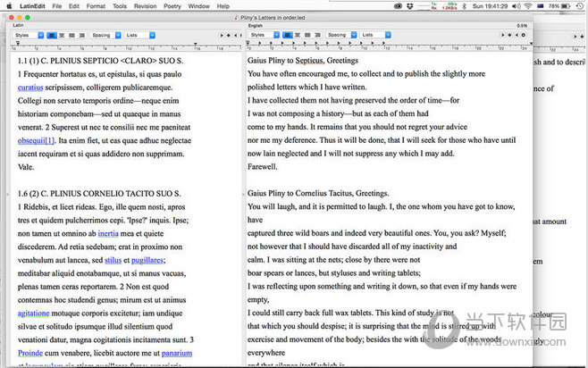Click left-pointing tab-stop arrow in the Latin toolbar

(235, 35)
